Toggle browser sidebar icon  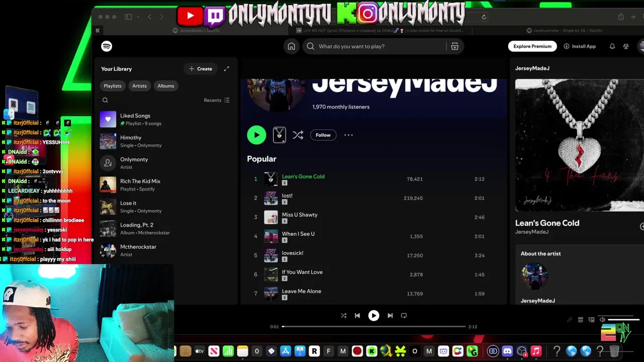(128, 17)
